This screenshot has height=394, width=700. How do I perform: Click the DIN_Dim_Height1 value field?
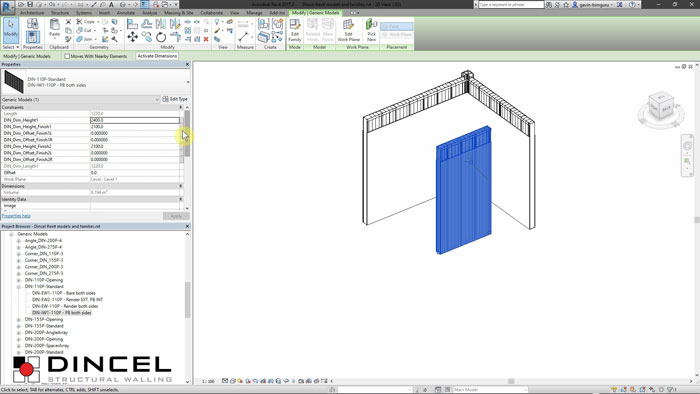click(x=135, y=120)
